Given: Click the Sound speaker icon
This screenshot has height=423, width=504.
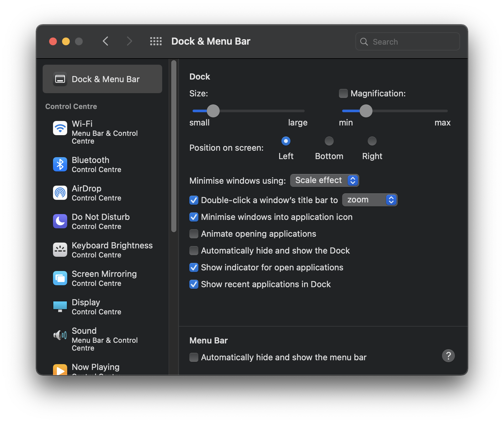Looking at the screenshot, I should click(x=60, y=335).
